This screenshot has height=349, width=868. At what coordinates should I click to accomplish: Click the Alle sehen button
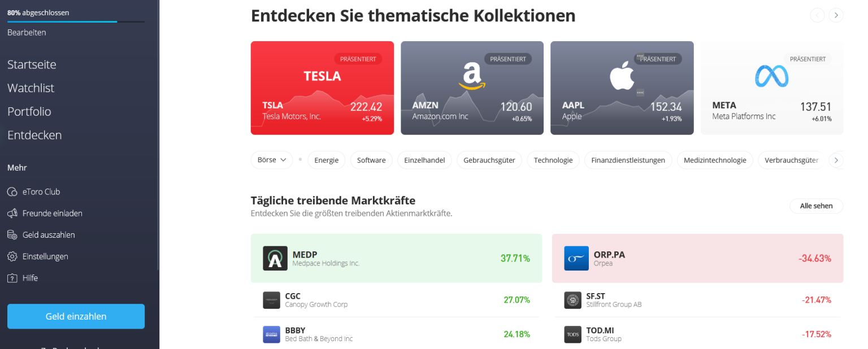pos(816,206)
